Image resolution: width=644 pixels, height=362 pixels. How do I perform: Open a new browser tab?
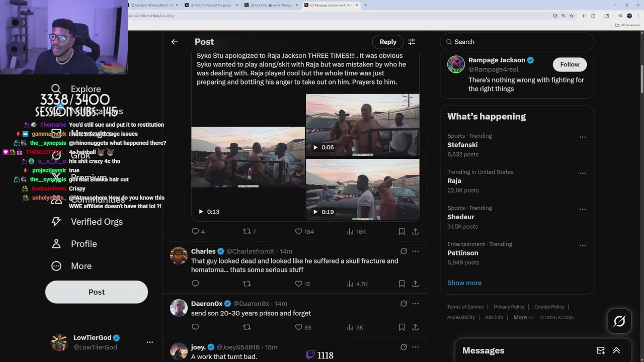coord(365,5)
